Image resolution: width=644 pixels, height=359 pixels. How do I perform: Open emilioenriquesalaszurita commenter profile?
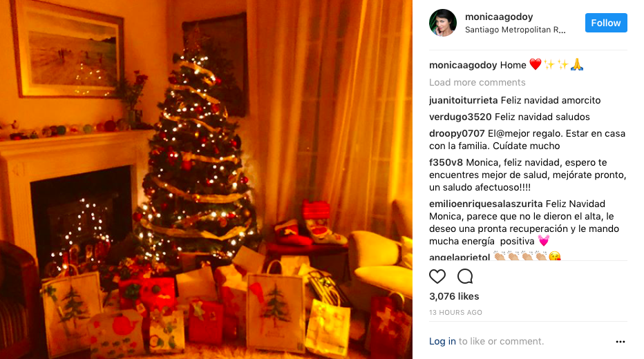pos(486,204)
